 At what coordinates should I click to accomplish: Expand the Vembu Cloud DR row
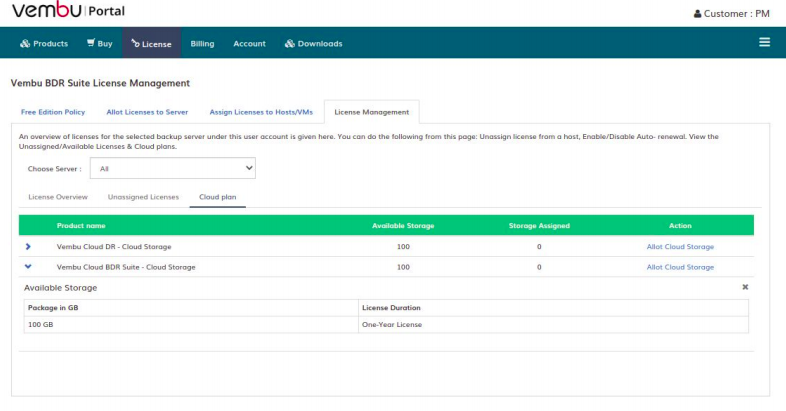28,247
